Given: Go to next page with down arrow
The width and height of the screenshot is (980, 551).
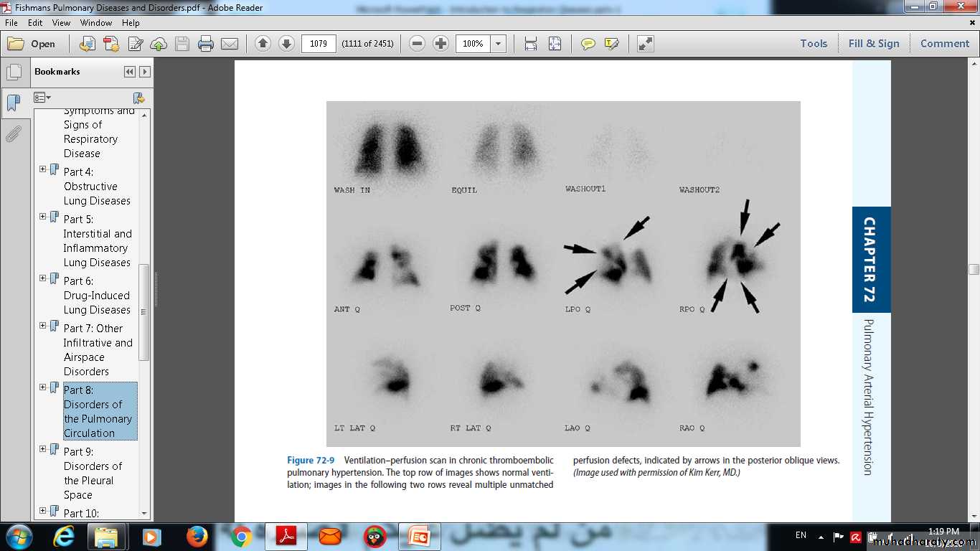Looking at the screenshot, I should pyautogui.click(x=286, y=44).
